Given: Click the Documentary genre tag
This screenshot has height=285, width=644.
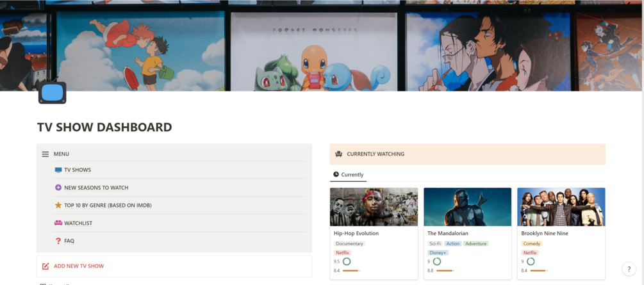Looking at the screenshot, I should coord(349,243).
